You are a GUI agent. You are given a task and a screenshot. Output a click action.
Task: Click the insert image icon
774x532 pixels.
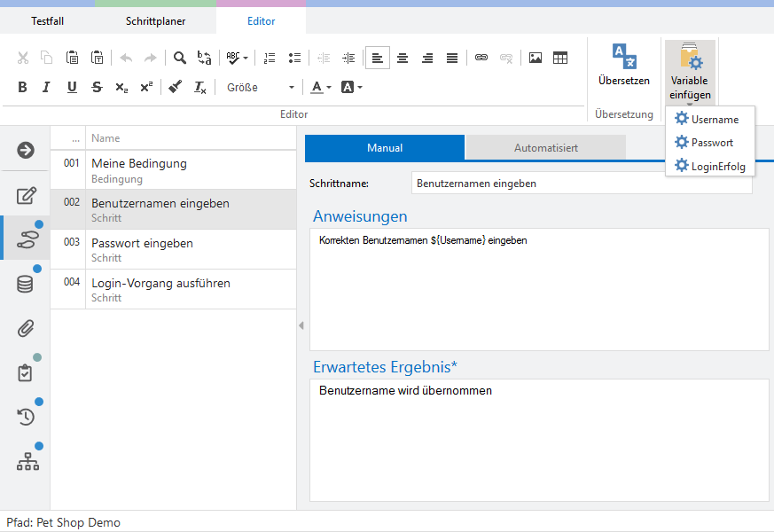pos(535,58)
